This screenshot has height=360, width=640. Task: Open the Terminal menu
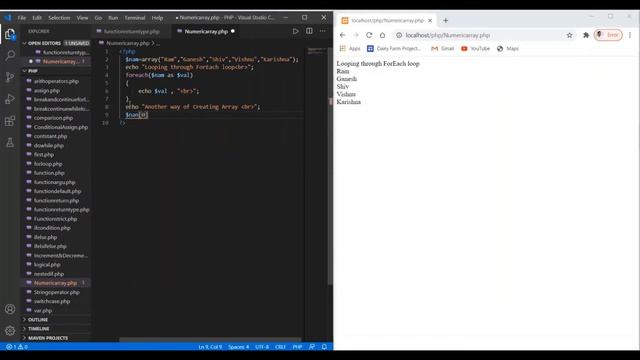tap(135, 18)
